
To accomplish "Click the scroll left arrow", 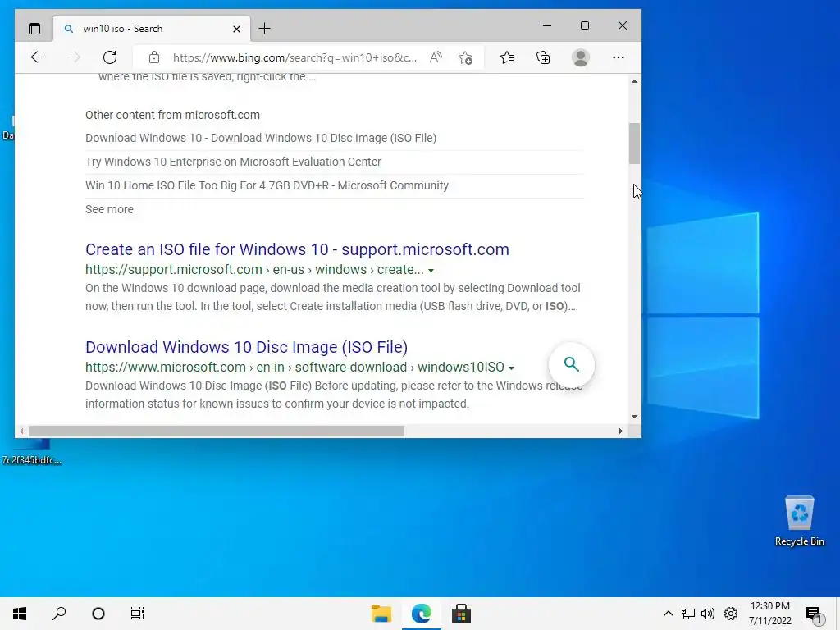I will coord(21,431).
